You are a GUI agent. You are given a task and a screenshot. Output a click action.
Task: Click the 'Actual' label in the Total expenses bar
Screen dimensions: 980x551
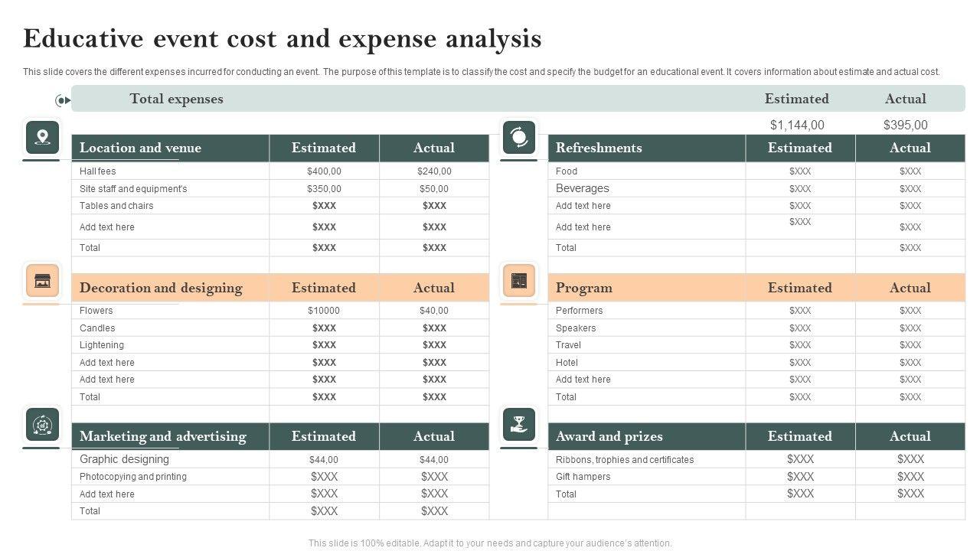[x=906, y=99]
